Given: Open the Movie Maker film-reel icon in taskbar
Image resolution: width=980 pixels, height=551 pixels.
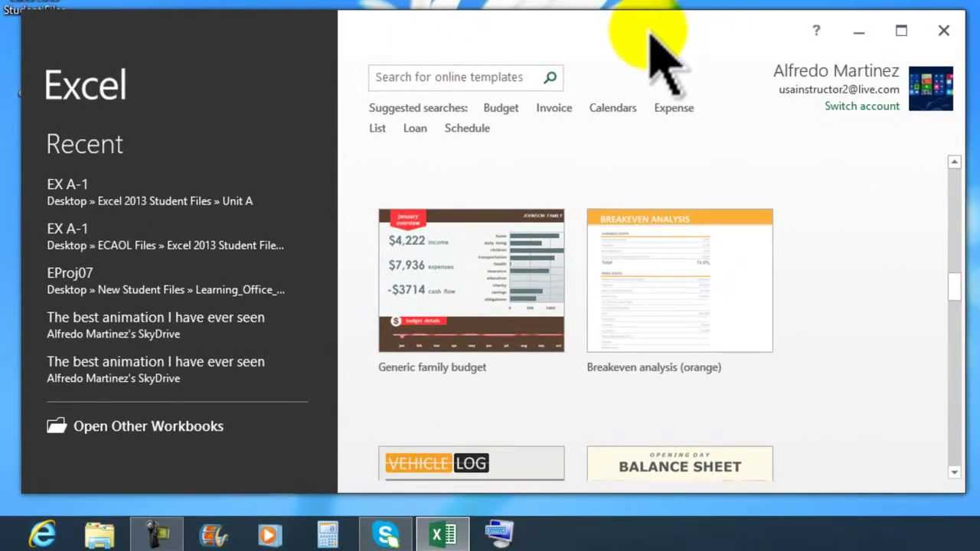Looking at the screenshot, I should click(x=214, y=534).
